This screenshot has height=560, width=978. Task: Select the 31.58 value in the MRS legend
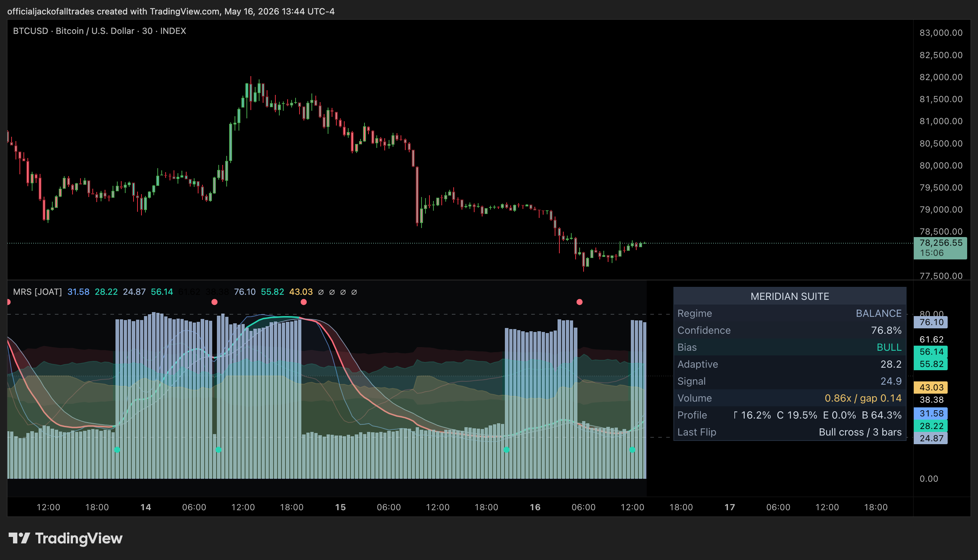pos(78,292)
